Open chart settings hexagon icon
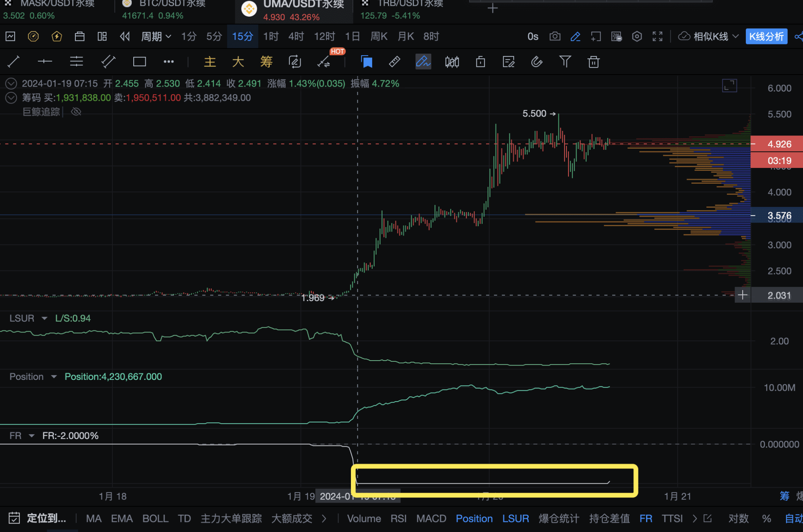This screenshot has width=803, height=532. [x=637, y=36]
